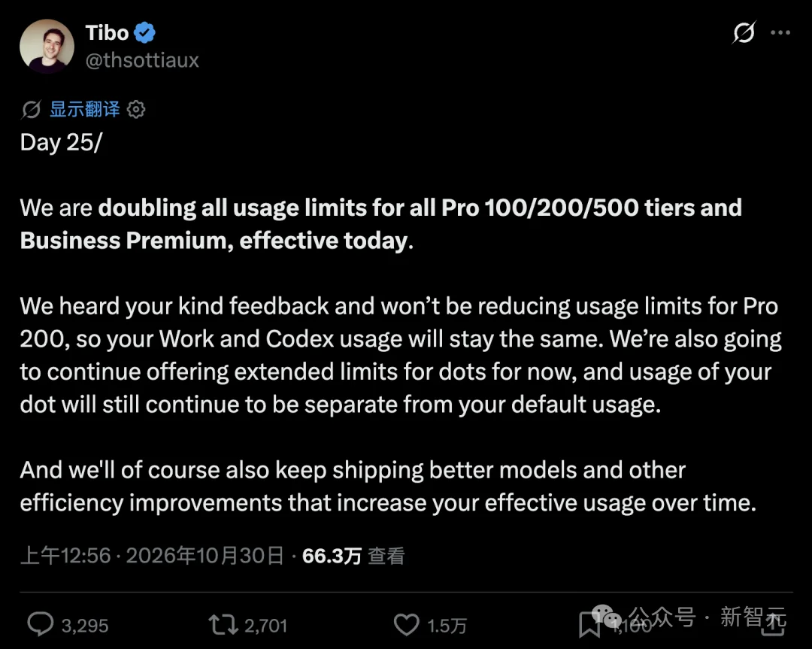
Task: Click the Grok icon at top right
Action: [x=744, y=32]
